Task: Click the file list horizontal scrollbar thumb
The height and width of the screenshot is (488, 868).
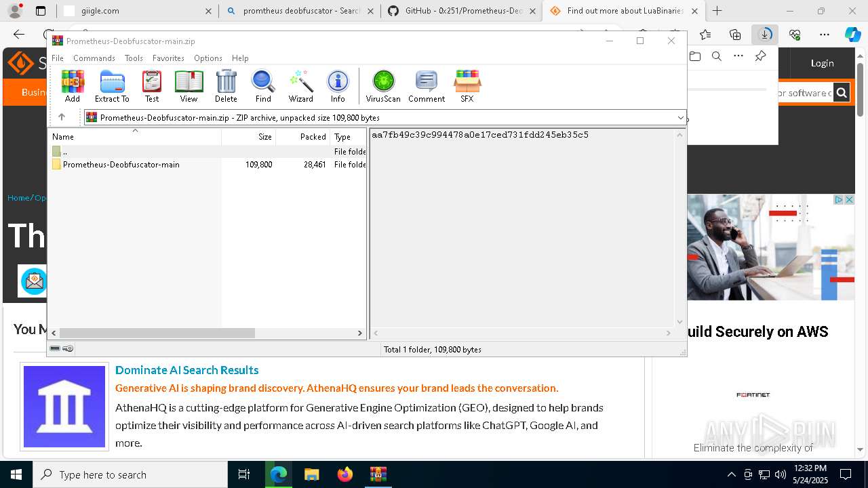Action: [x=157, y=333]
